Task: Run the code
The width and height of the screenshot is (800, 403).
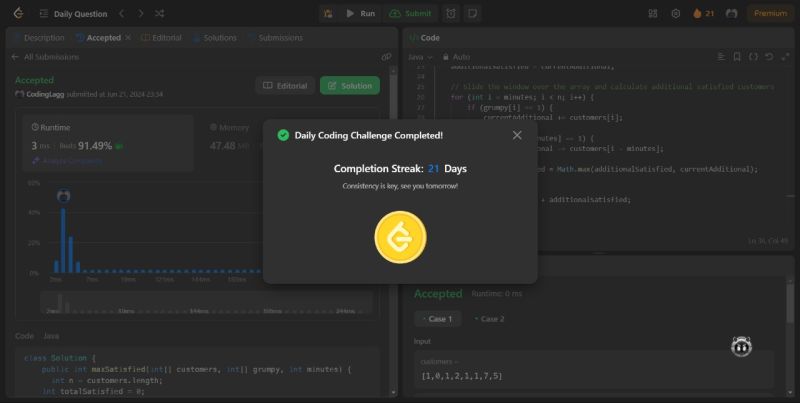Action: pyautogui.click(x=360, y=14)
